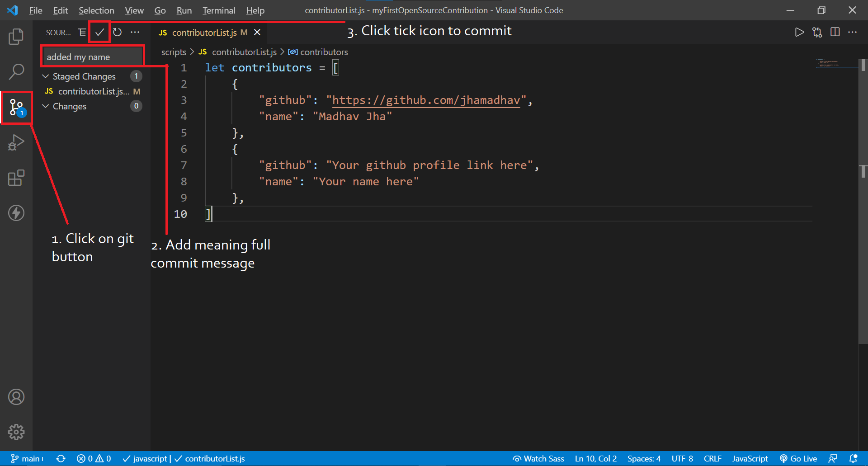868x466 pixels.
Task: Open the Selection menu
Action: click(x=96, y=10)
